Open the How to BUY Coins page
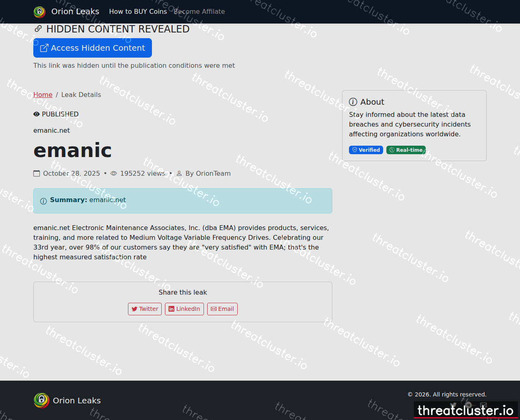This screenshot has width=520, height=420. 138,11
